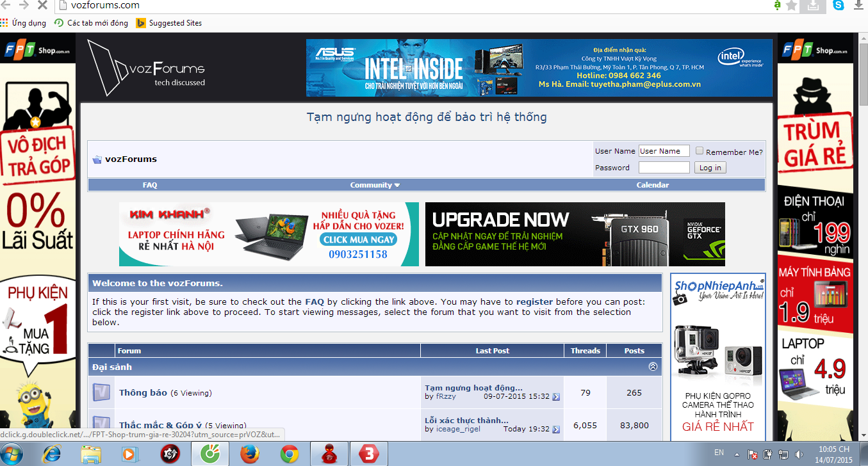This screenshot has height=466, width=868.
Task: Launch Internet Explorer from the taskbar
Action: [51, 454]
